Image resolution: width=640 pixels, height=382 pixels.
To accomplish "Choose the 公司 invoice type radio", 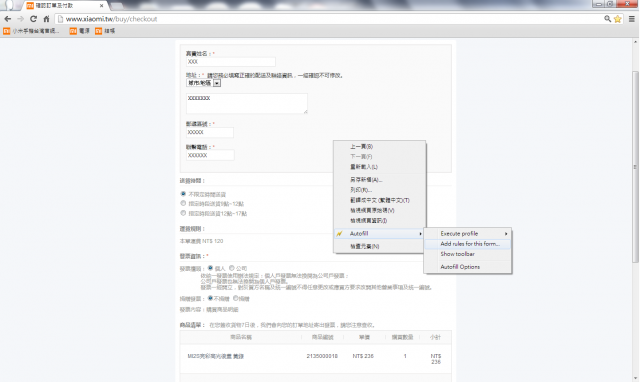I will (232, 268).
